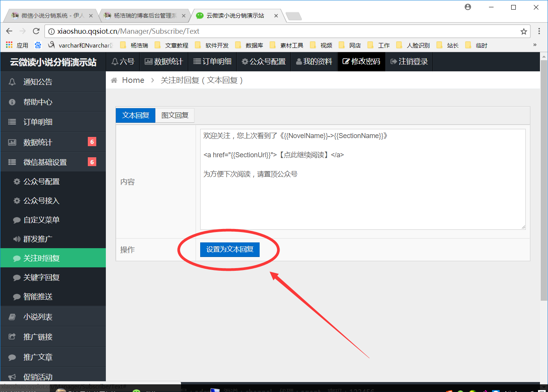Open the 人脸识别 bookmark folder
The width and height of the screenshot is (548, 392).
(413, 45)
